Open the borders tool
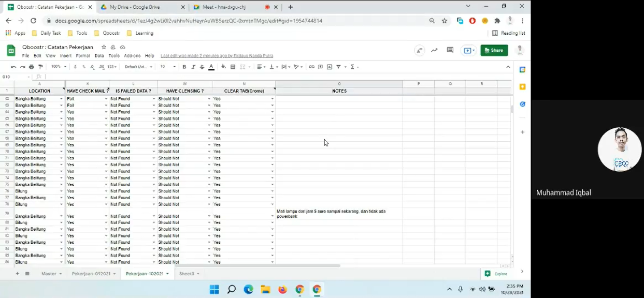The image size is (644, 298). coord(233,67)
